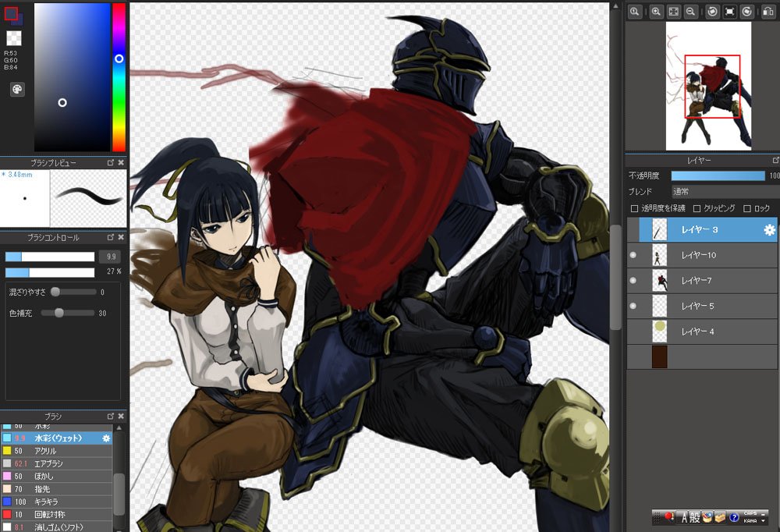This screenshot has width=780, height=532.
Task: Select the ぼかし brush
Action: point(56,477)
